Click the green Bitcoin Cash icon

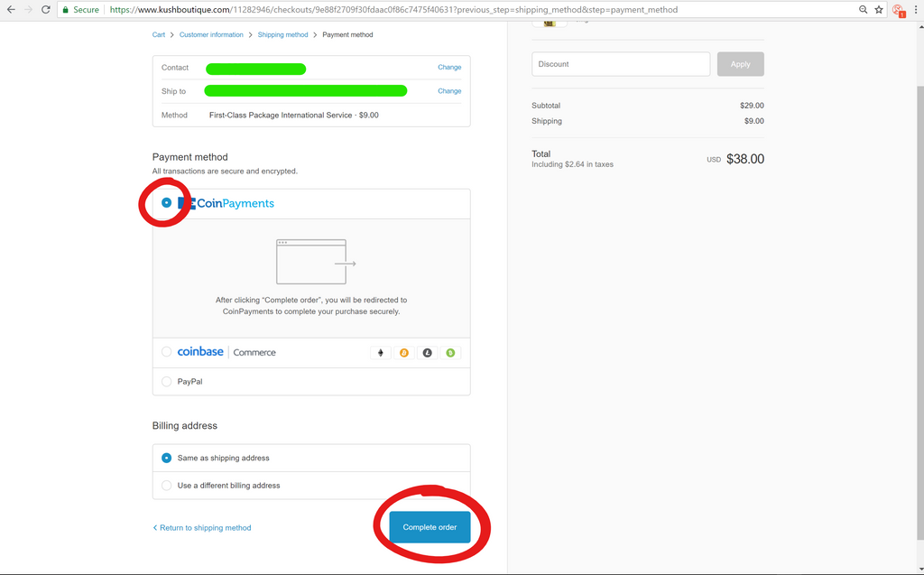click(x=450, y=353)
